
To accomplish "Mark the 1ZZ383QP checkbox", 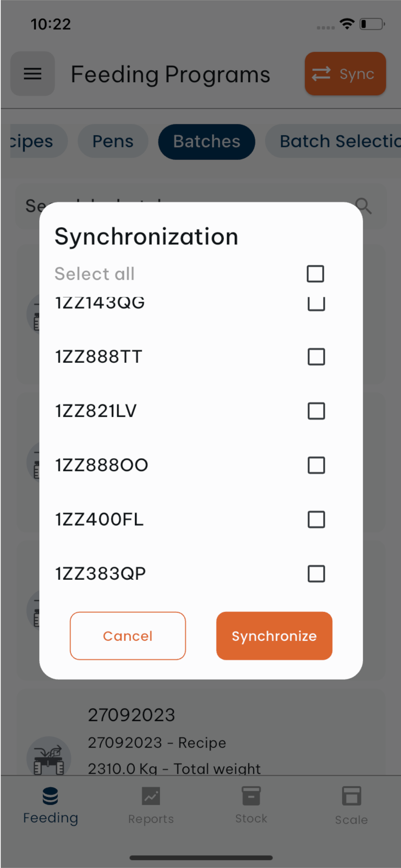I will [316, 574].
